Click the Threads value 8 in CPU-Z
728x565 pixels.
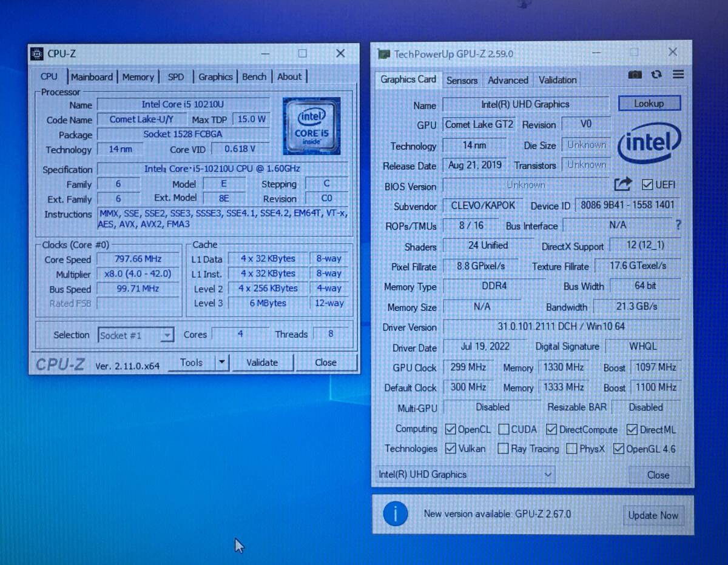click(331, 334)
